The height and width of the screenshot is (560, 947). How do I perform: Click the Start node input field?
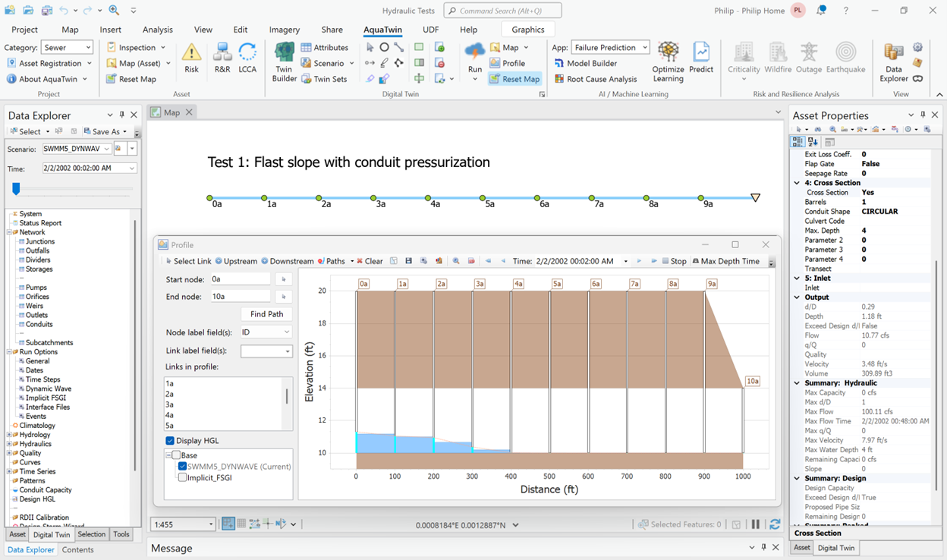pyautogui.click(x=240, y=279)
